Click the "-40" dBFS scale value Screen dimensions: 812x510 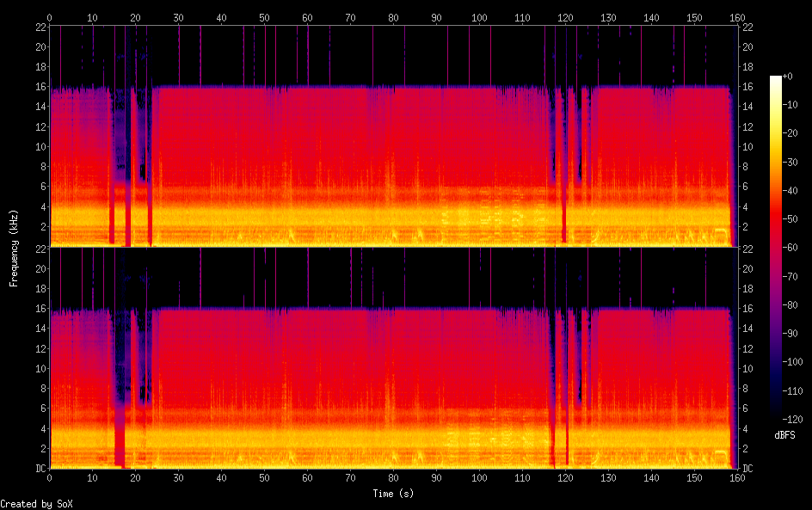pos(790,191)
